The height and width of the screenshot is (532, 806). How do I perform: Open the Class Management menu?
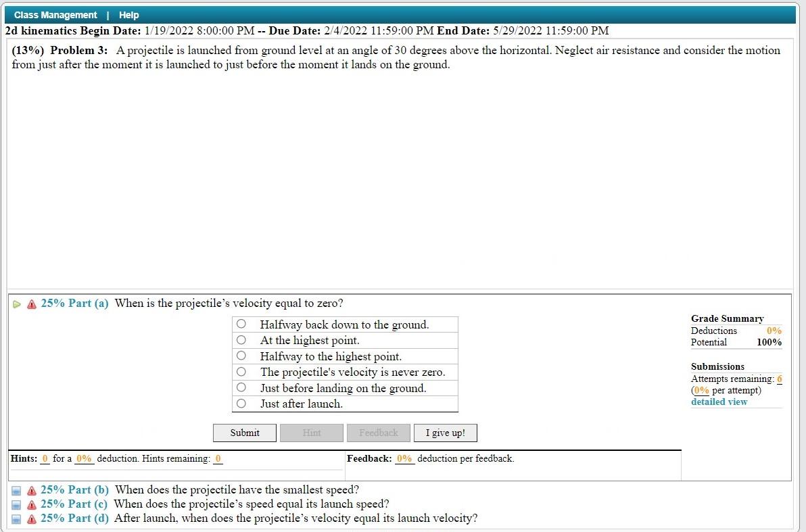[x=55, y=14]
